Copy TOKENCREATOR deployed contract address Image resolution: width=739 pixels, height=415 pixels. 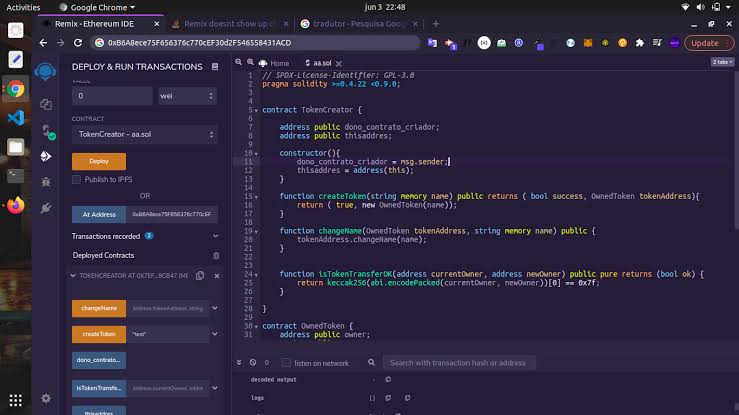(x=200, y=276)
